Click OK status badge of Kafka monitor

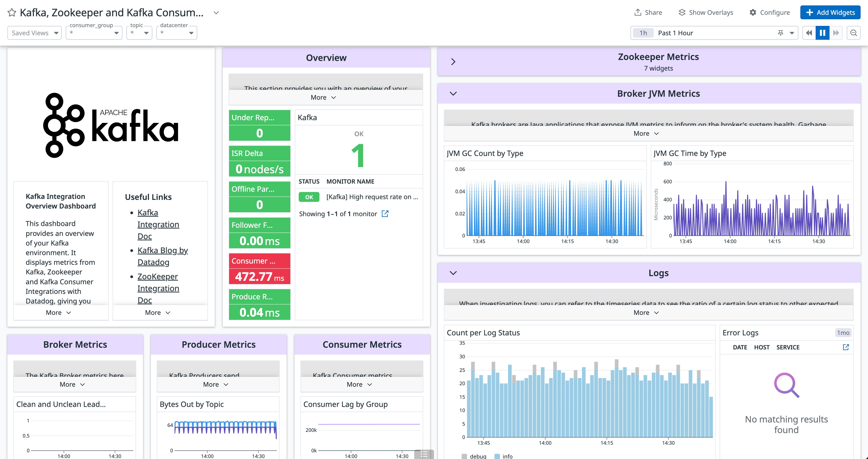[309, 197]
